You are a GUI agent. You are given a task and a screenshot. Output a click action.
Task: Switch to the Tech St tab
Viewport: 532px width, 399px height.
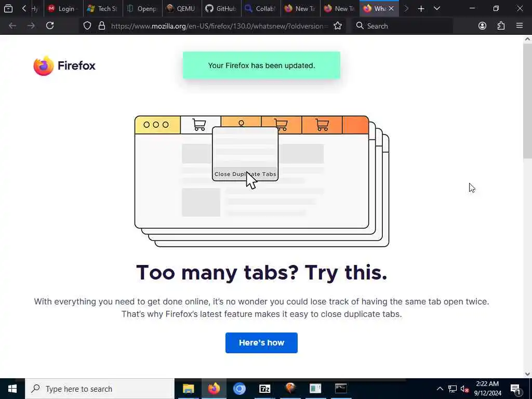tap(102, 8)
